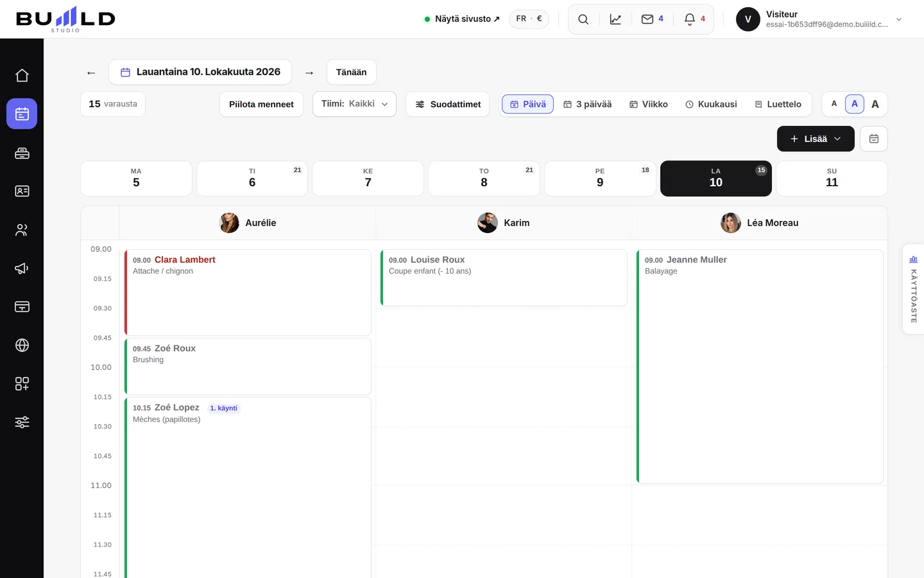Click the Tänään button
Viewport: 924px width, 578px height.
[352, 72]
